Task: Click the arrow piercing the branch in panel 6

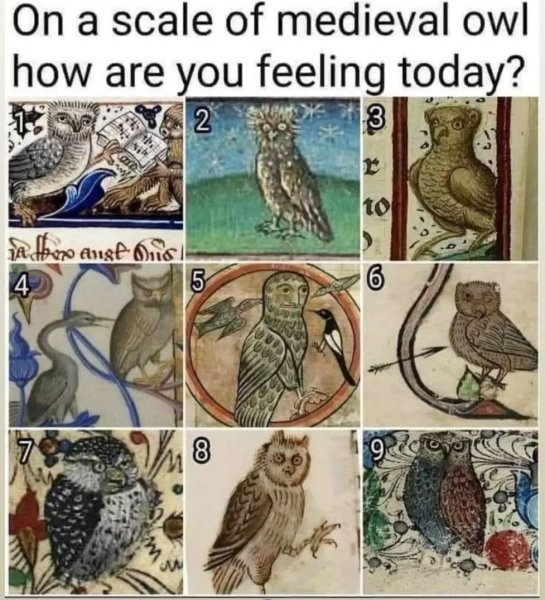Action: tap(406, 358)
